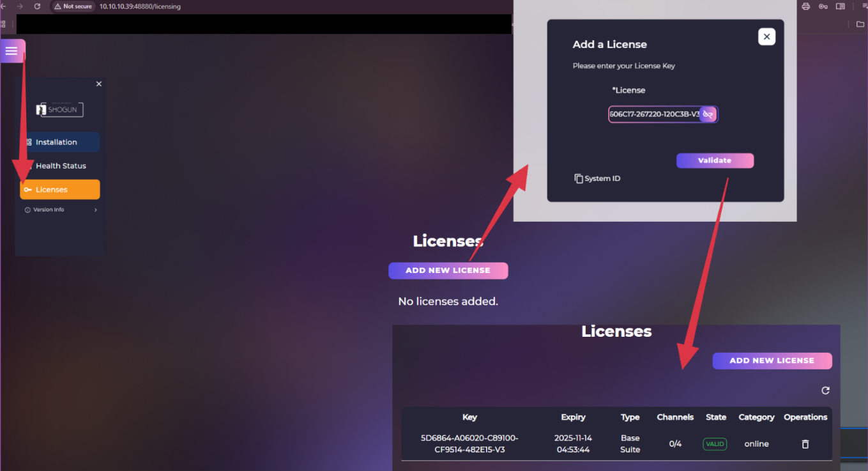Select the Licenses sidebar item
Image resolution: width=868 pixels, height=471 pixels.
(x=59, y=190)
